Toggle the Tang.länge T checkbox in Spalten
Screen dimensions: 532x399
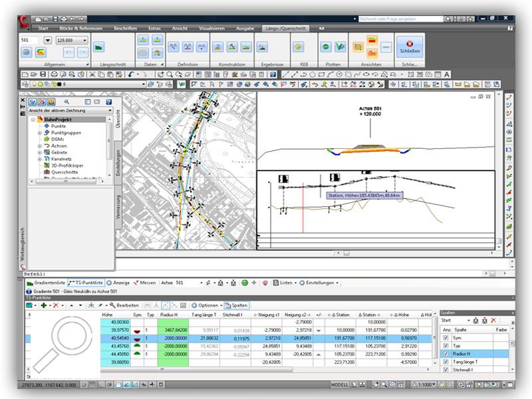point(446,362)
